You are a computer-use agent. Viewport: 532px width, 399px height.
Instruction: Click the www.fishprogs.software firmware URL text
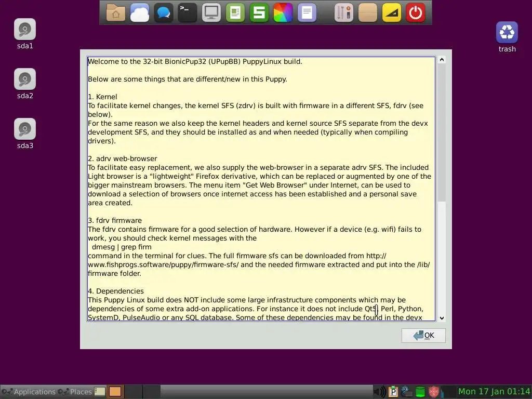pos(163,264)
